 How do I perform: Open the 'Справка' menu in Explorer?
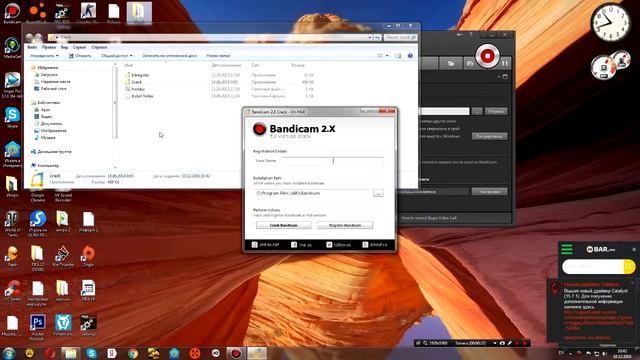[99, 47]
